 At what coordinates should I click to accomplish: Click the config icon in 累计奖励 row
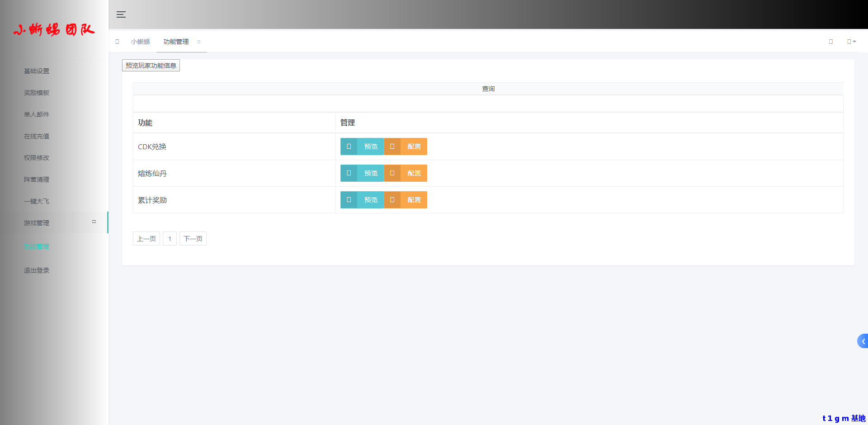point(392,200)
